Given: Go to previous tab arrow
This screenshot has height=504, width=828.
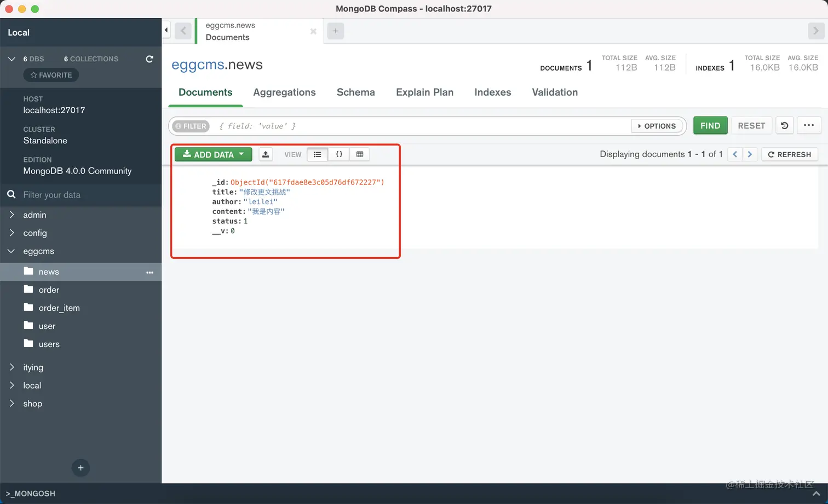Looking at the screenshot, I should coord(183,31).
